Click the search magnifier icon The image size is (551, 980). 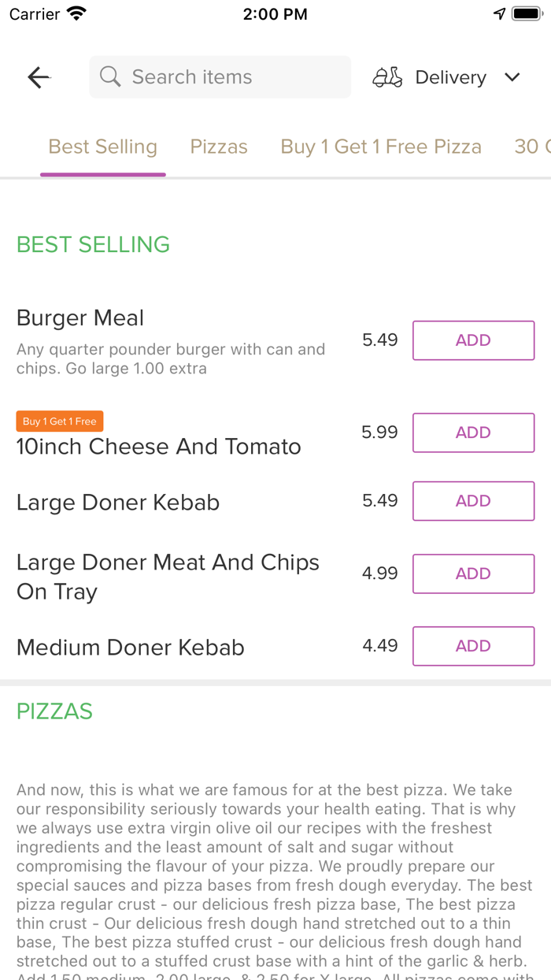tap(109, 76)
